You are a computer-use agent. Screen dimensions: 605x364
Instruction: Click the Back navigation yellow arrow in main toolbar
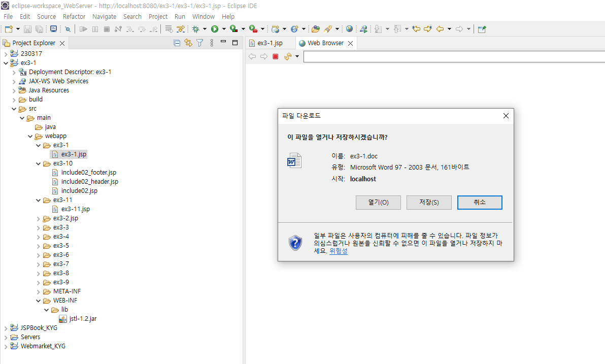click(x=440, y=29)
